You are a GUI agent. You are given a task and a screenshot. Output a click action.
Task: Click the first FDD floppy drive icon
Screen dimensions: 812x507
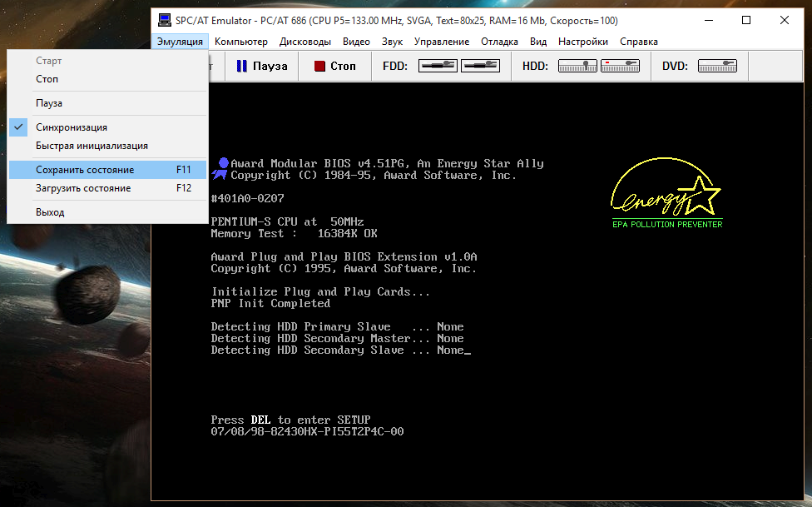(438, 66)
